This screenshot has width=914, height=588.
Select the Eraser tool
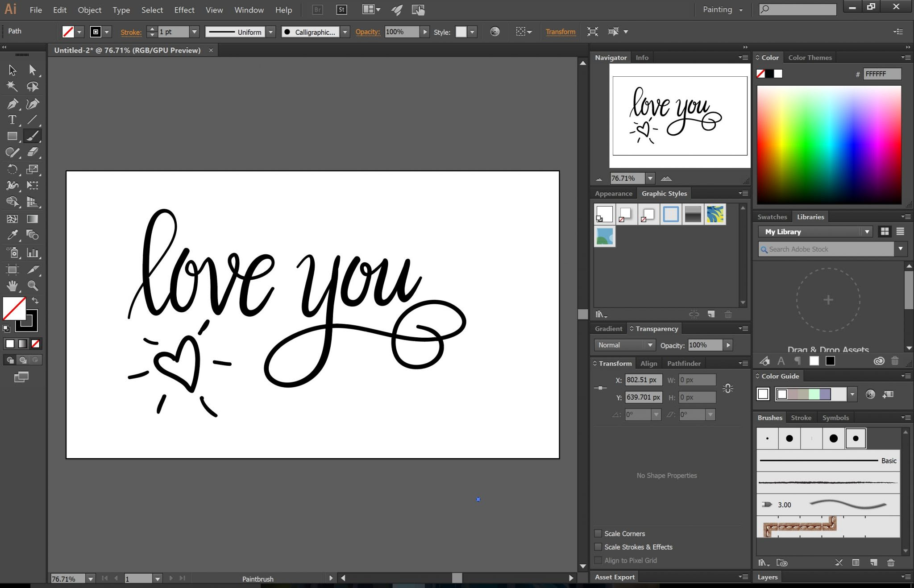click(x=32, y=153)
